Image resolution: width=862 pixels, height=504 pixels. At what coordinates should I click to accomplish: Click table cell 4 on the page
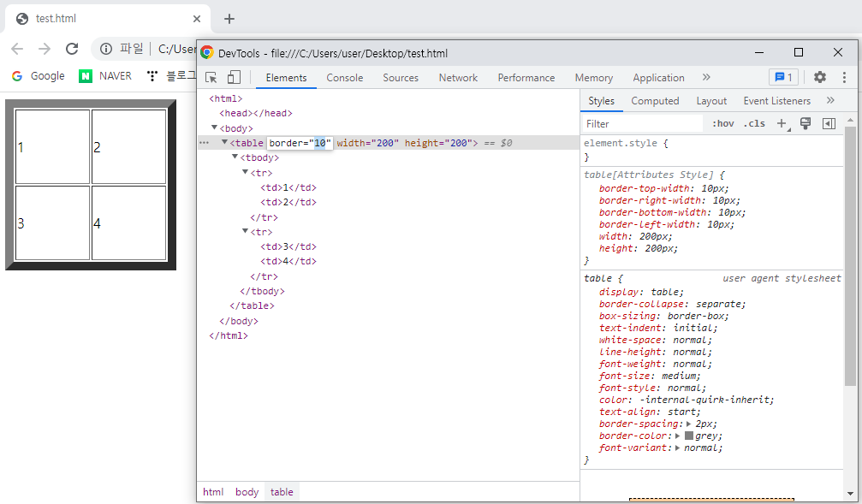[x=128, y=222]
